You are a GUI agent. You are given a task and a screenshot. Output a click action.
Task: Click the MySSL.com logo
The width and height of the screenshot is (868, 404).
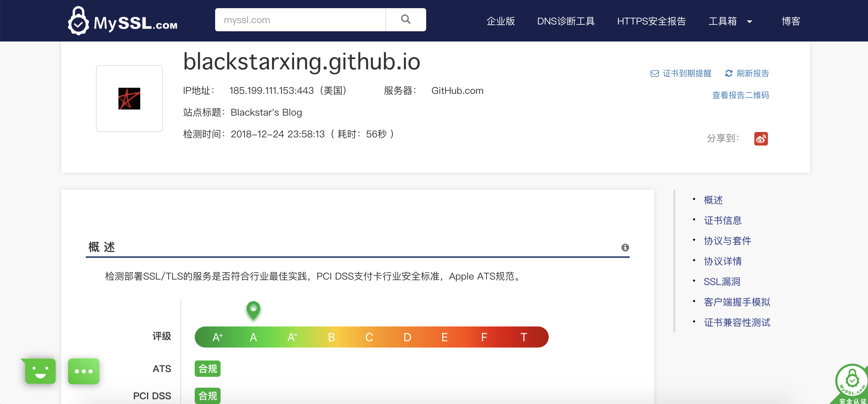123,21
